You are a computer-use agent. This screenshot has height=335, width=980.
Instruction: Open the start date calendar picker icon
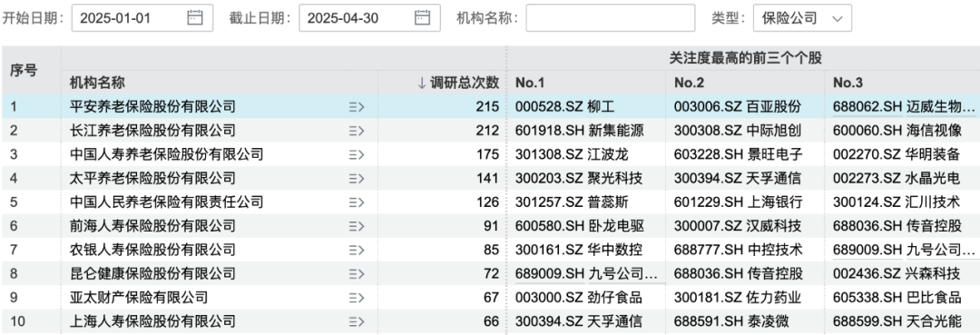click(195, 17)
